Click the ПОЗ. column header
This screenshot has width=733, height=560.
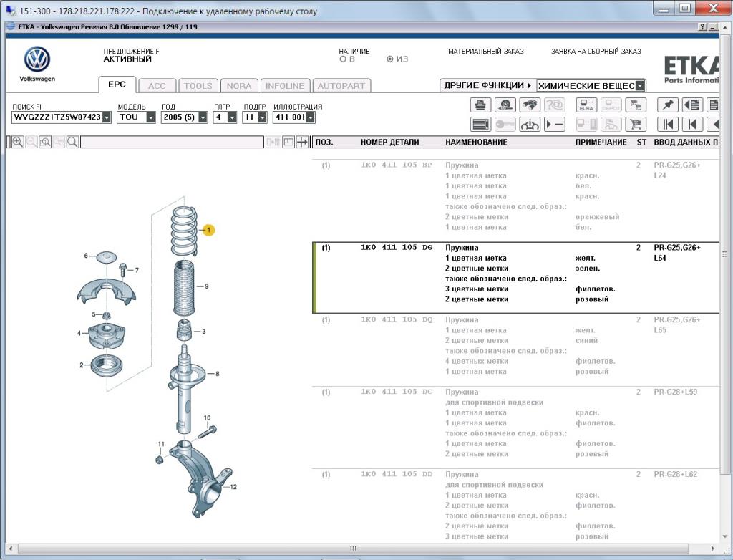[x=324, y=143]
